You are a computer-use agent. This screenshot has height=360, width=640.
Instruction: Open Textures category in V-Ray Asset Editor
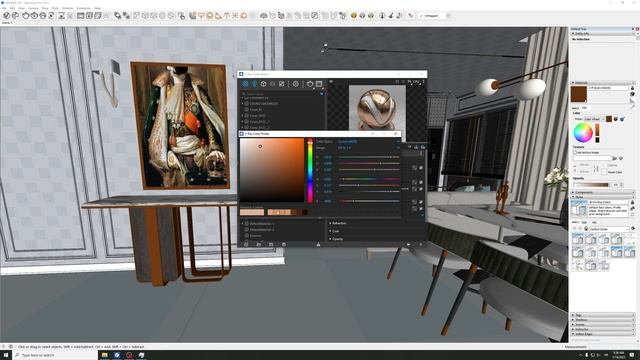[281, 84]
